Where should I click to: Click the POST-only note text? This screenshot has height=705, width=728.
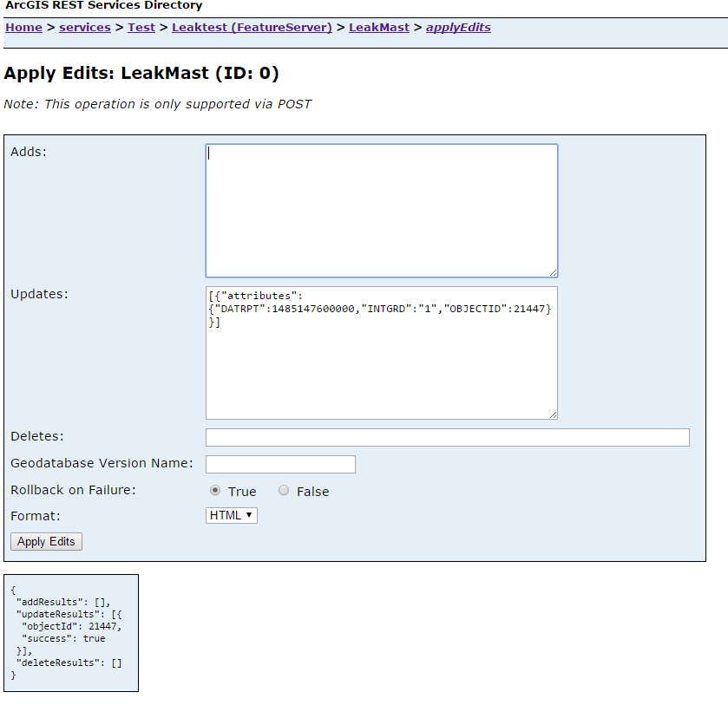(x=157, y=104)
